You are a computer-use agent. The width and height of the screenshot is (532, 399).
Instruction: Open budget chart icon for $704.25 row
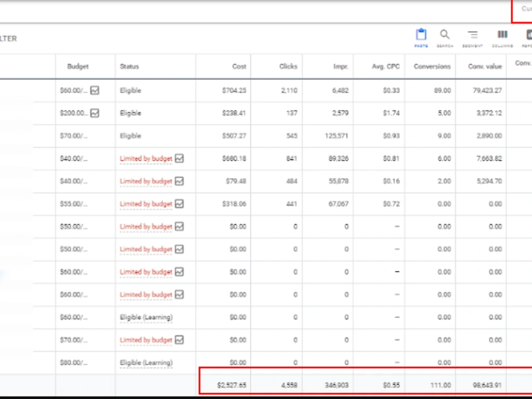click(x=95, y=90)
